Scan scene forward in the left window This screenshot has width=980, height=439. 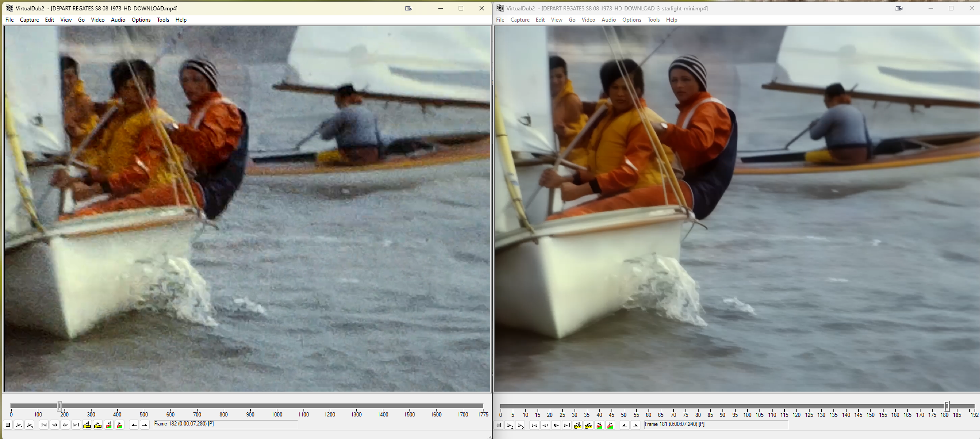coord(120,425)
